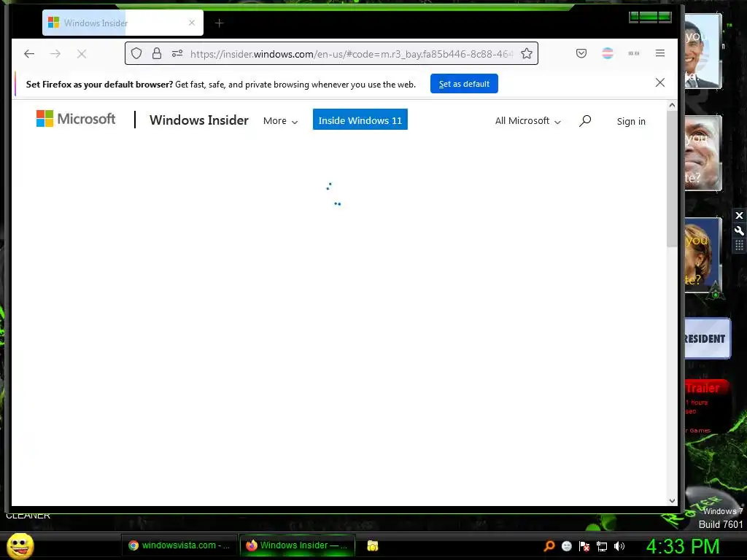Viewport: 747px width, 560px height.
Task: Bookmark this page with the star icon
Action: [x=527, y=53]
